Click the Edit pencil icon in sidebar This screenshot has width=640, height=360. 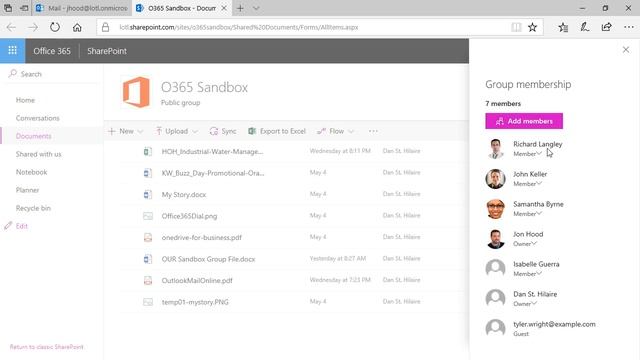point(8,226)
